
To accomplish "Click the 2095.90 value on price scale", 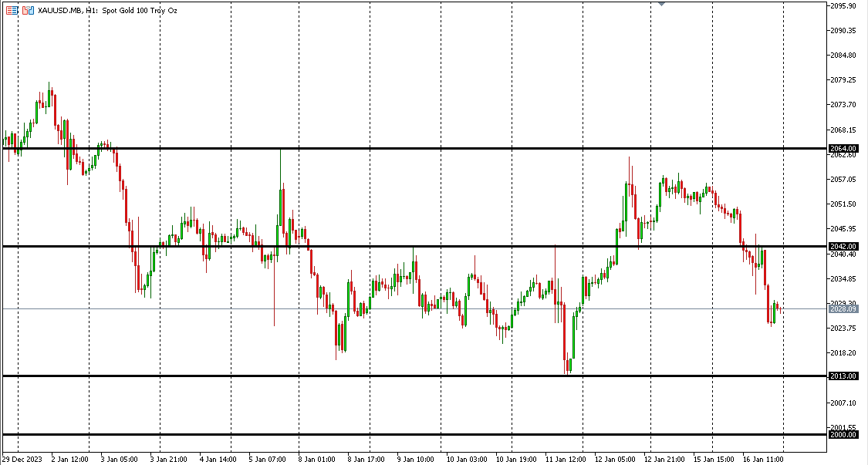I will point(843,6).
